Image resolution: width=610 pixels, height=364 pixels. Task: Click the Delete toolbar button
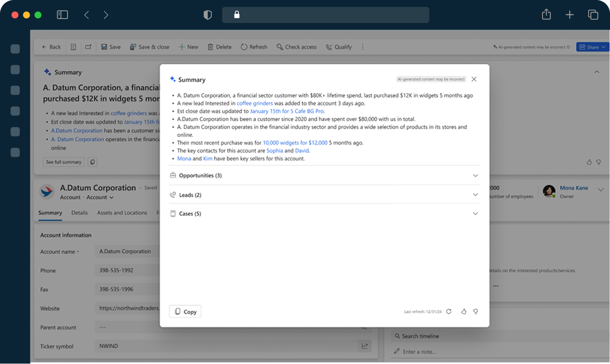(220, 47)
